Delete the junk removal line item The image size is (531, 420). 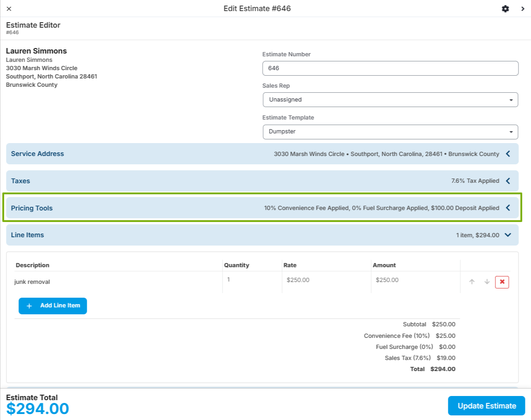tap(502, 282)
